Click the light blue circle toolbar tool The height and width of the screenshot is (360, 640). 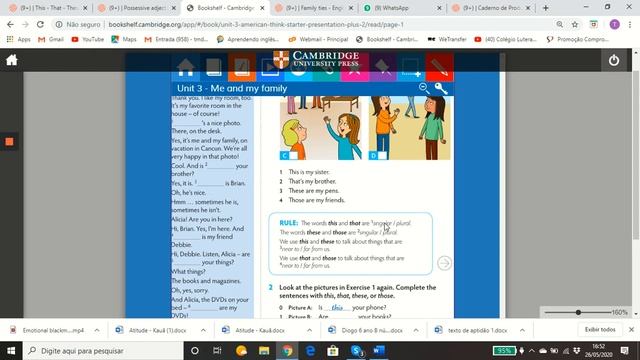pos(298,67)
